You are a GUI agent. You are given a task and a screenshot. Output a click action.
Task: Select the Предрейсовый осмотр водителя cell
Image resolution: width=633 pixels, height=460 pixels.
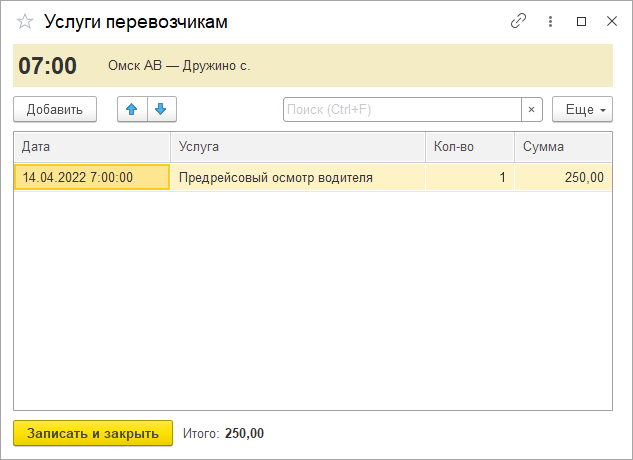tap(297, 178)
